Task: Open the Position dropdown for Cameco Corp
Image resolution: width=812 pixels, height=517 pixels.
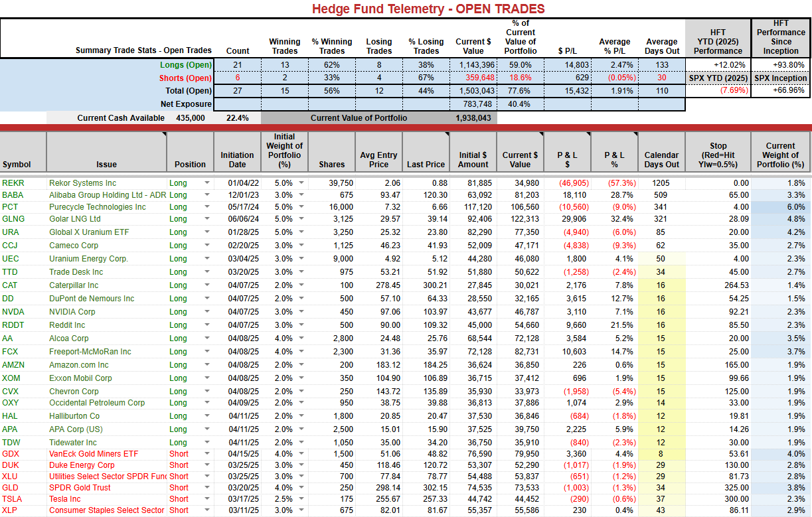Action: coord(206,246)
